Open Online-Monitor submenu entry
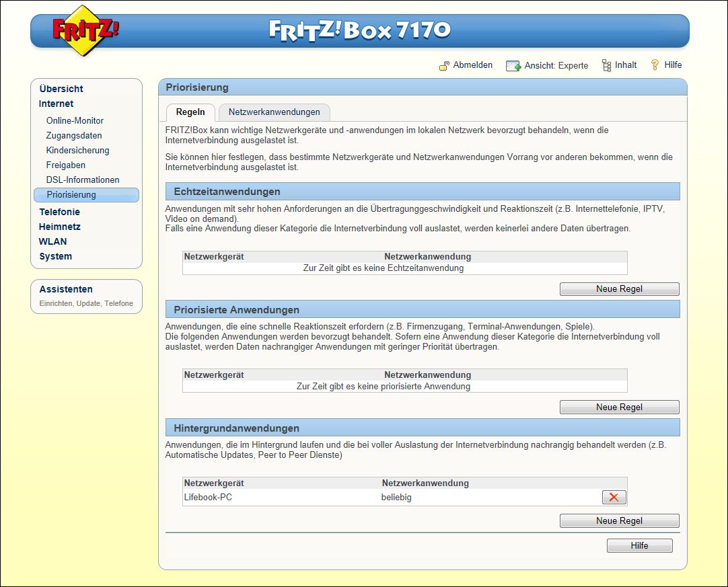The width and height of the screenshot is (728, 587). coord(75,120)
